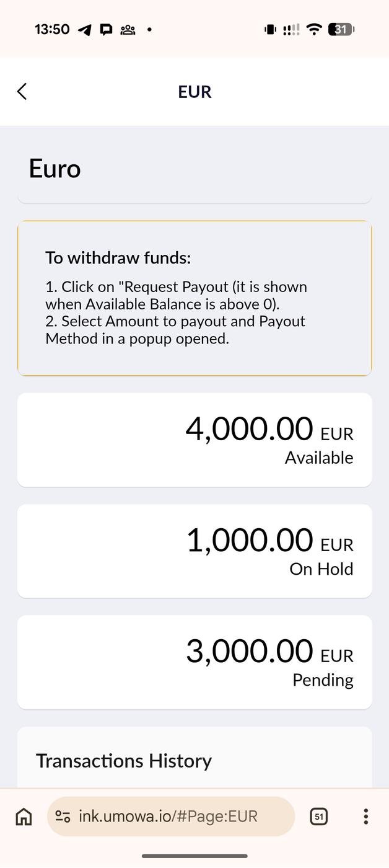Tap the back arrow in the header
Screen dimensions: 389x868
[22, 92]
